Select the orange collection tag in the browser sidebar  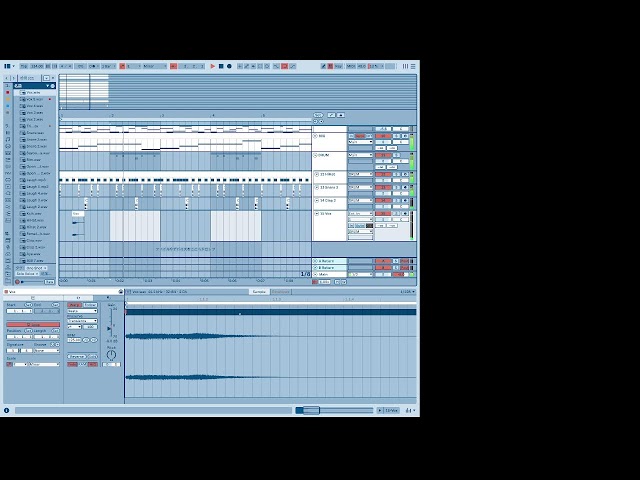click(x=8, y=99)
